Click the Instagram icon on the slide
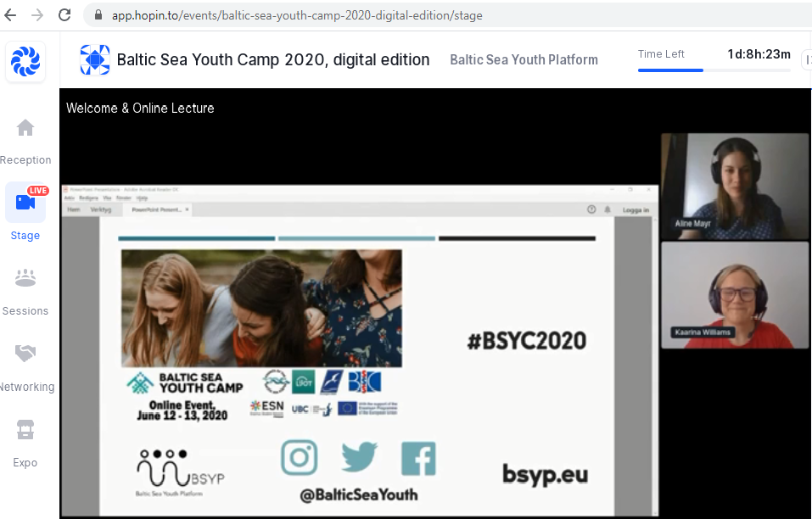The image size is (812, 519). pyautogui.click(x=300, y=457)
